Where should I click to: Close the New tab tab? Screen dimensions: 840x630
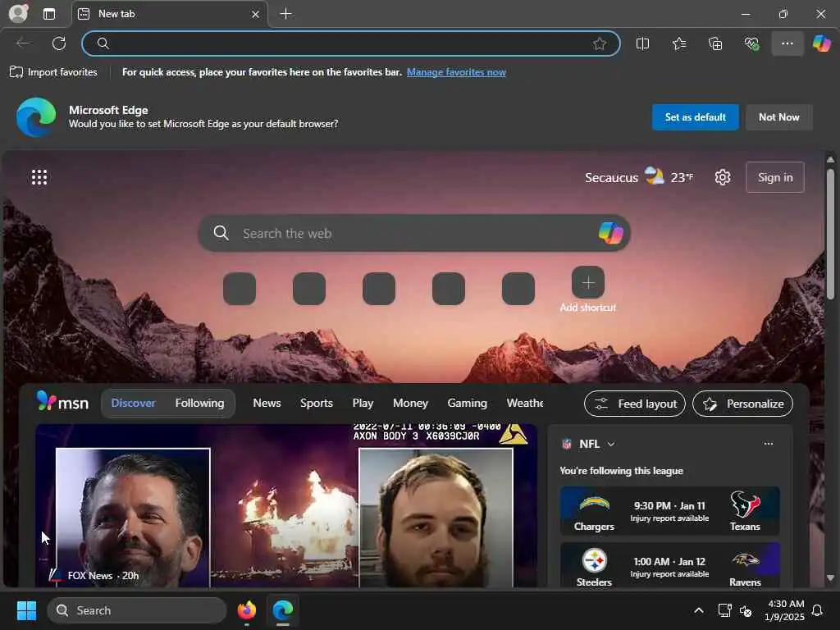[x=256, y=15]
